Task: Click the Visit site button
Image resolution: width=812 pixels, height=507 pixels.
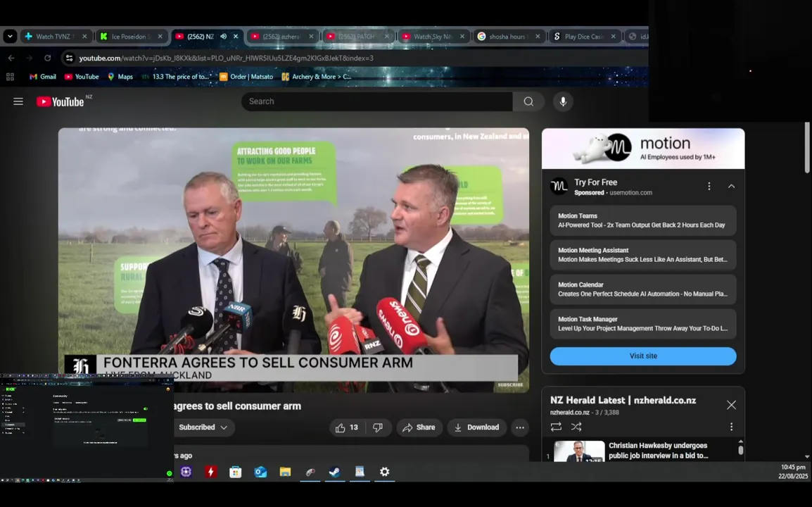Action: click(643, 356)
